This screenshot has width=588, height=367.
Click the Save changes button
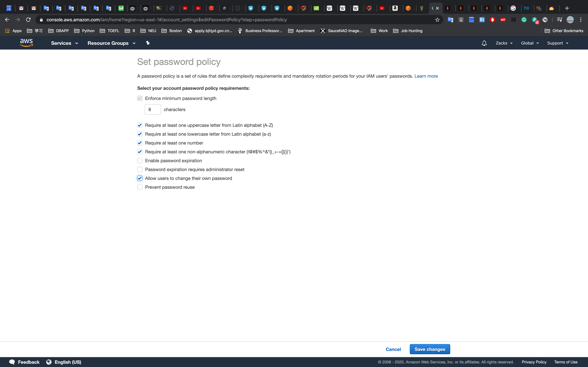click(430, 349)
